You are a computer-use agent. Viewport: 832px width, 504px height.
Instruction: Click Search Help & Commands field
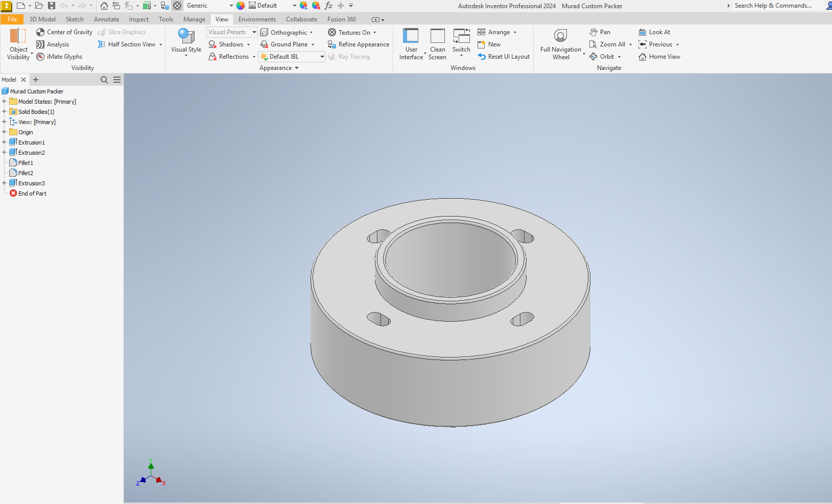(x=773, y=6)
